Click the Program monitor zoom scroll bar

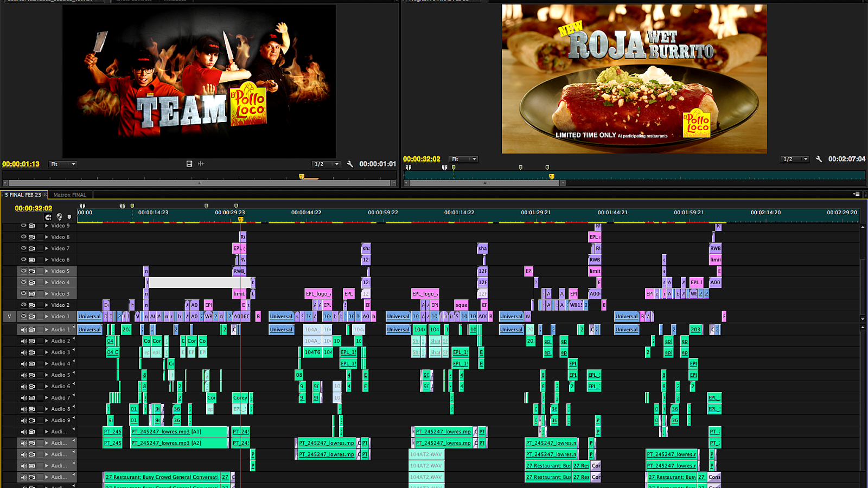point(485,183)
